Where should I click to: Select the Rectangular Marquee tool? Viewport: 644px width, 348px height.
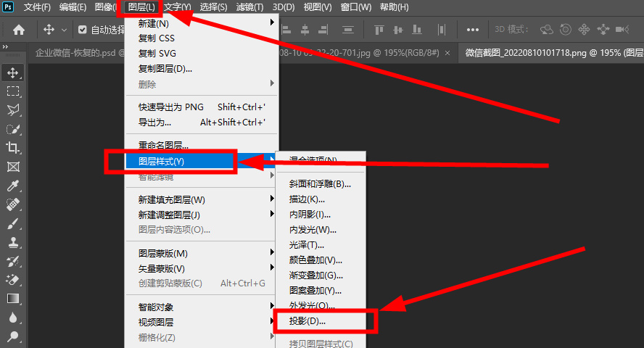(13, 91)
